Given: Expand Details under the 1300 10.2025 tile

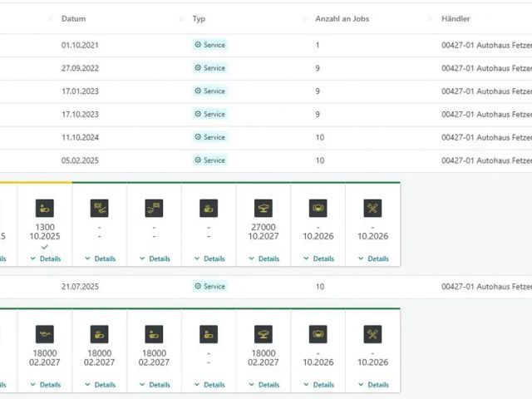Looking at the screenshot, I should (45, 259).
